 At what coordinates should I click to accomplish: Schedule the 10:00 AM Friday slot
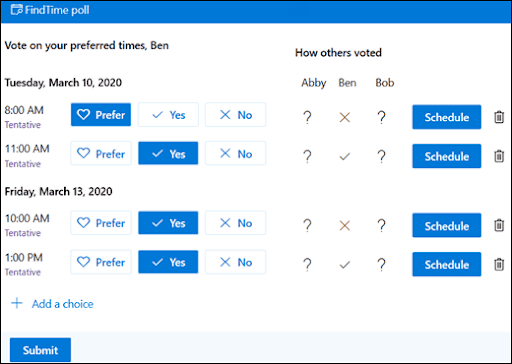pyautogui.click(x=447, y=225)
